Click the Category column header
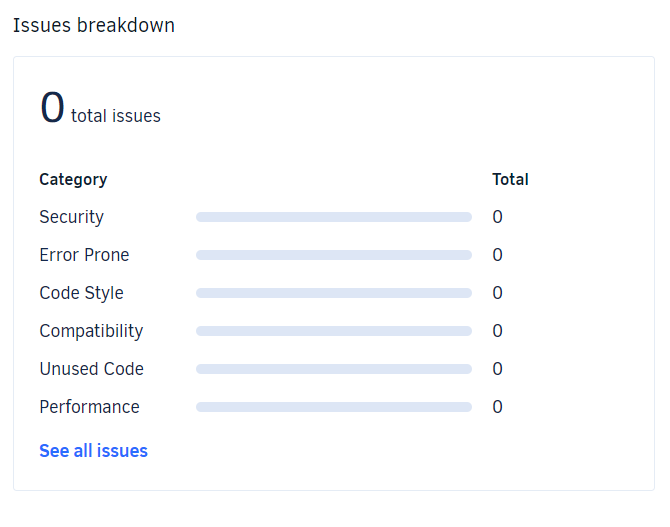This screenshot has height=527, width=670. tap(73, 180)
